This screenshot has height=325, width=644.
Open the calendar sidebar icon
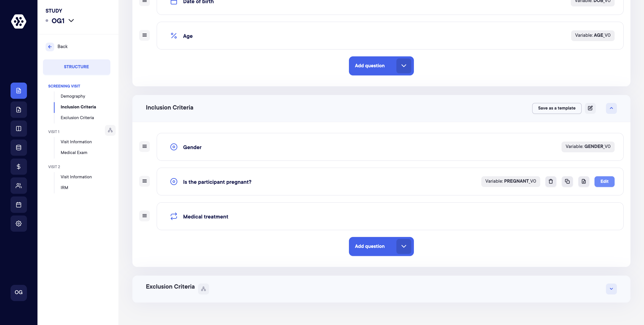[x=19, y=205]
